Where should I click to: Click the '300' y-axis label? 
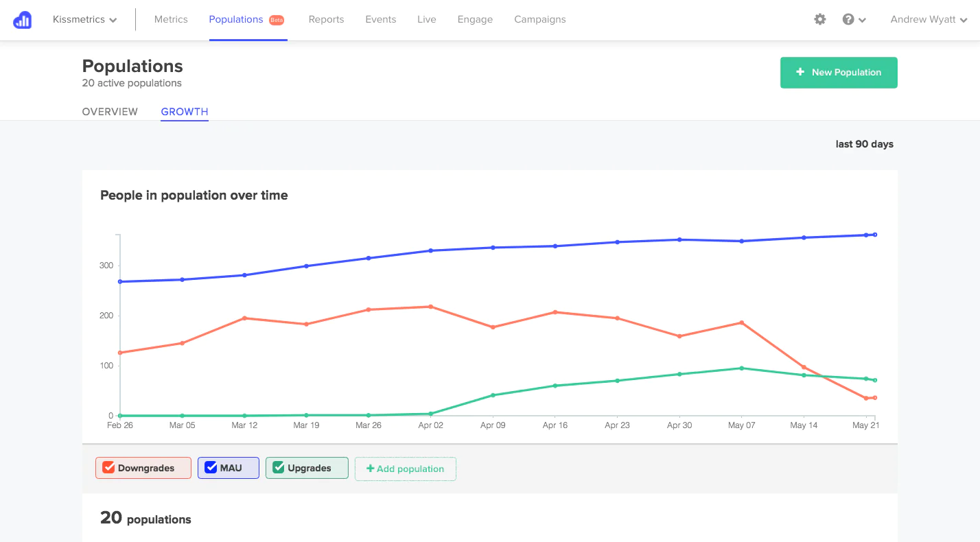[106, 266]
